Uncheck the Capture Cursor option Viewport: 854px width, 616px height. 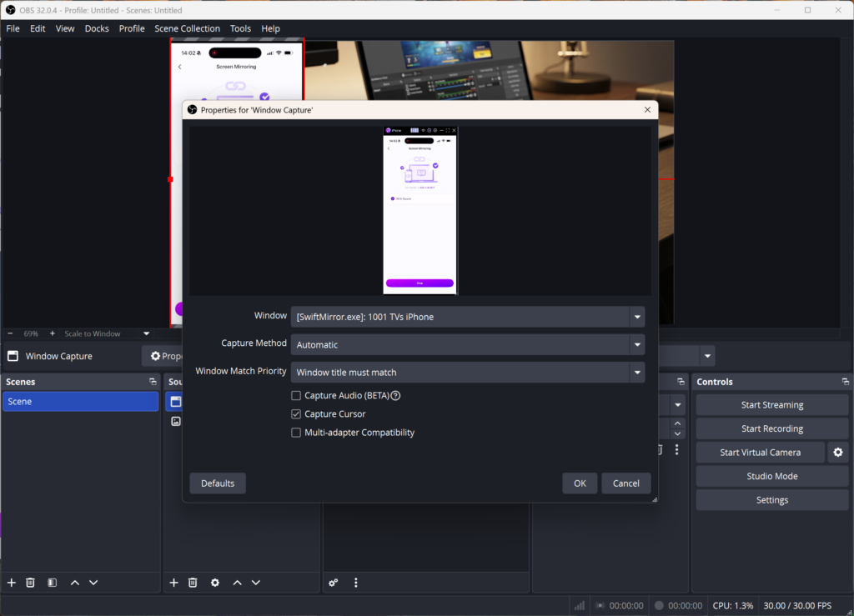[296, 414]
